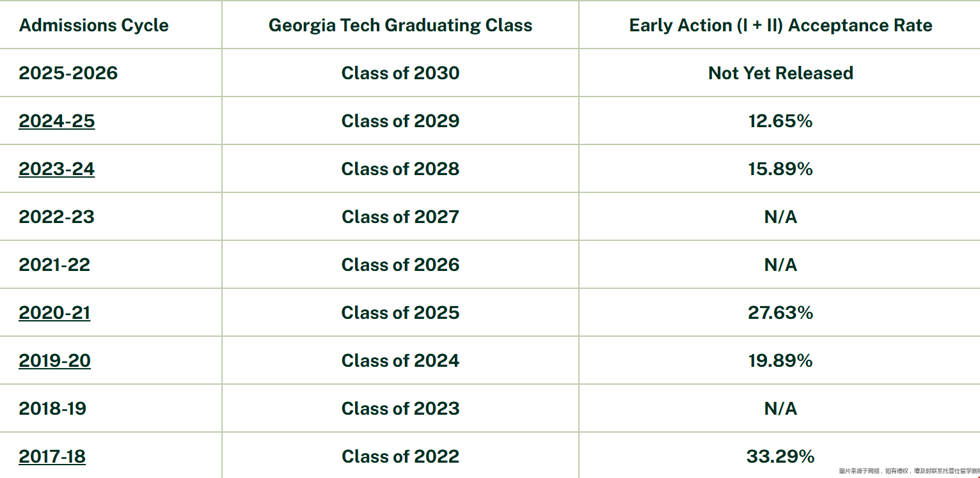Click the N/A cell for Class of 2027
Image resolution: width=980 pixels, height=478 pixels.
click(780, 217)
